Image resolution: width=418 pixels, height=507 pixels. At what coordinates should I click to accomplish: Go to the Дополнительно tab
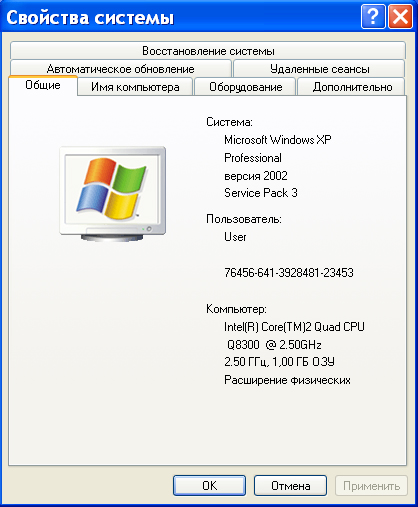click(x=352, y=87)
